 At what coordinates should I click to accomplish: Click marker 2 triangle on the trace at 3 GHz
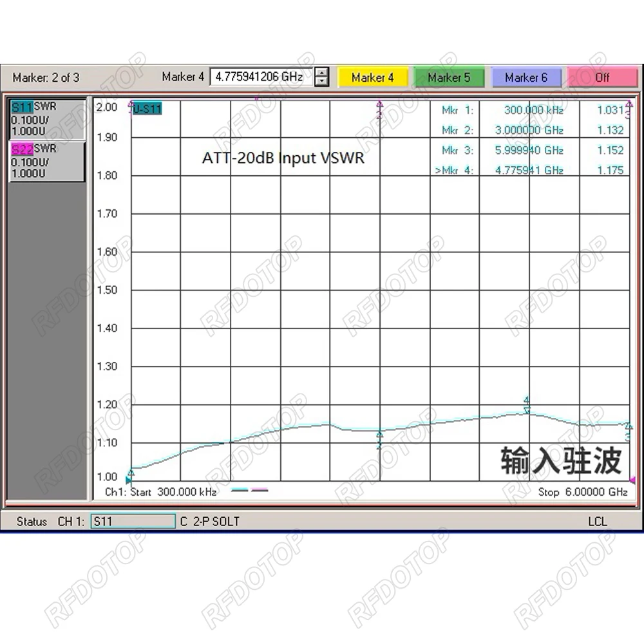379,435
